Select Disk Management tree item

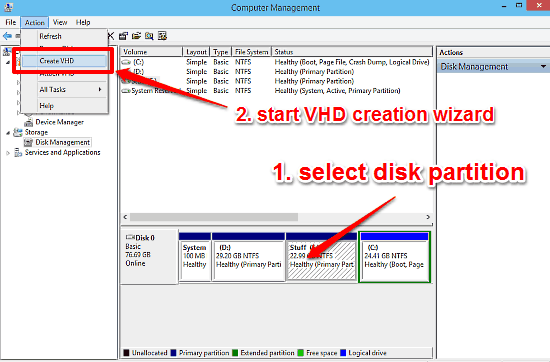[x=63, y=142]
